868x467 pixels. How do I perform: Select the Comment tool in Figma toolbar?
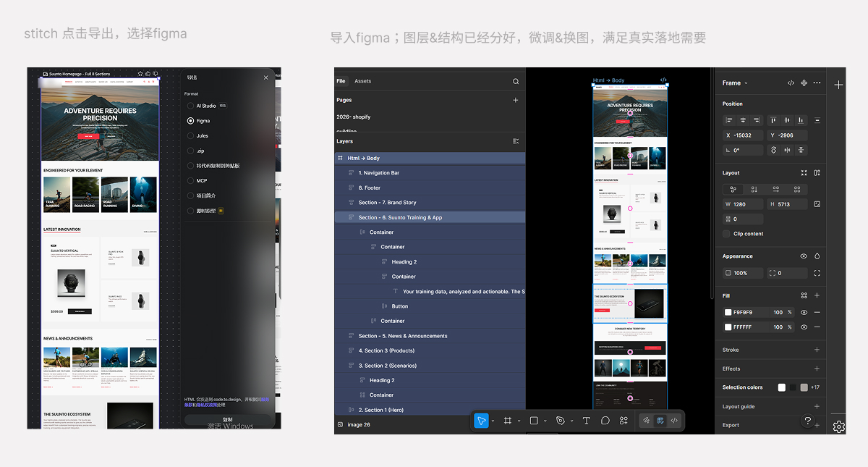click(x=605, y=421)
